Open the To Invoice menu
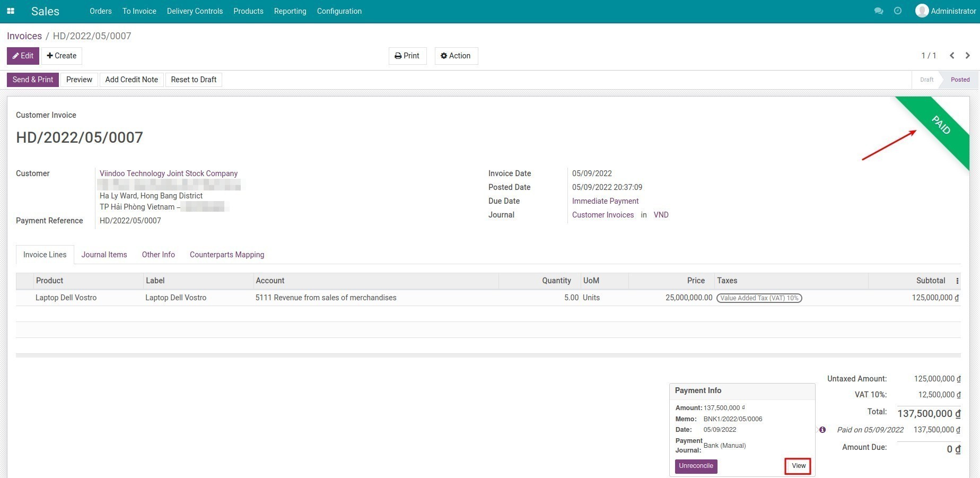 [x=139, y=11]
